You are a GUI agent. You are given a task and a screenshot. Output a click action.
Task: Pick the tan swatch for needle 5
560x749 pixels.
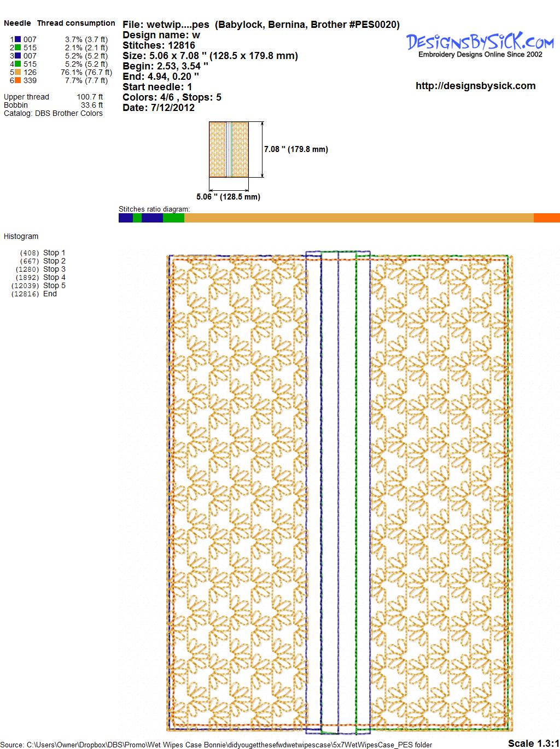18,72
